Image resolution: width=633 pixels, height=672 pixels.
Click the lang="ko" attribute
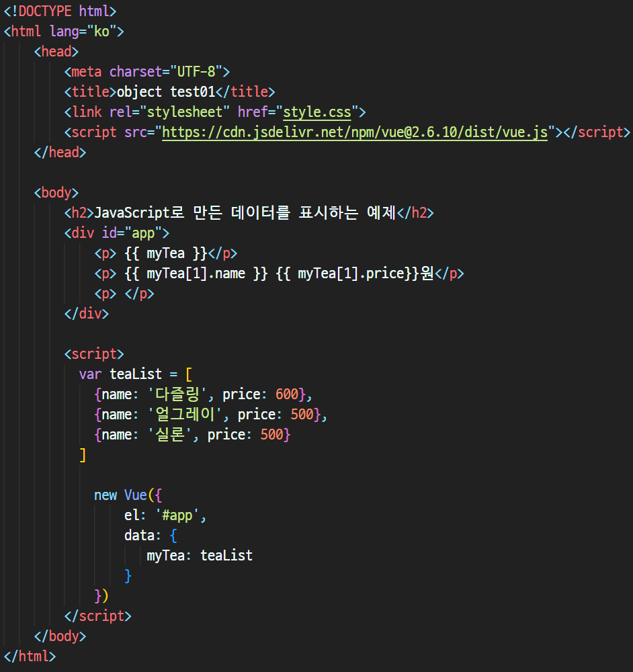(83, 32)
